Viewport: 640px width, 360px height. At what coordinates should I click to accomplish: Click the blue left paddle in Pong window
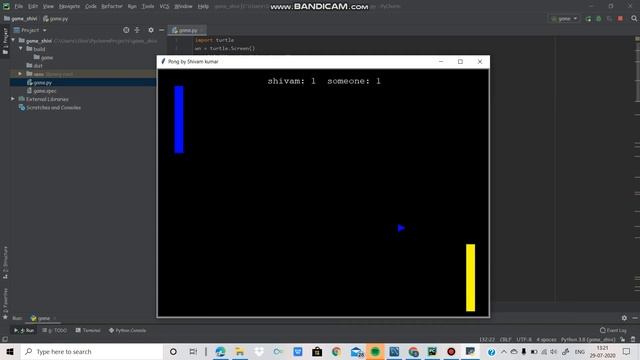pyautogui.click(x=179, y=120)
